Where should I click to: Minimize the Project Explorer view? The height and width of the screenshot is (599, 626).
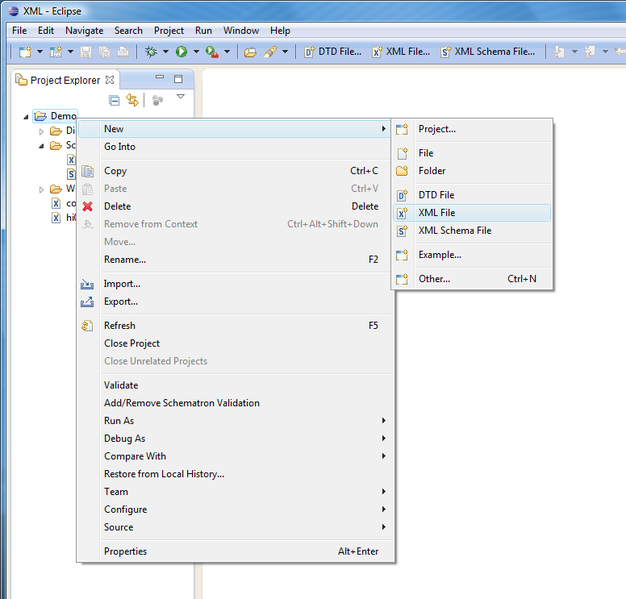[160, 77]
